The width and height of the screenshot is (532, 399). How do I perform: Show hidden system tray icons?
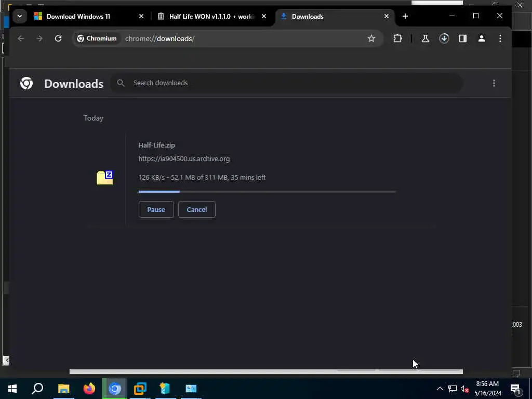440,389
